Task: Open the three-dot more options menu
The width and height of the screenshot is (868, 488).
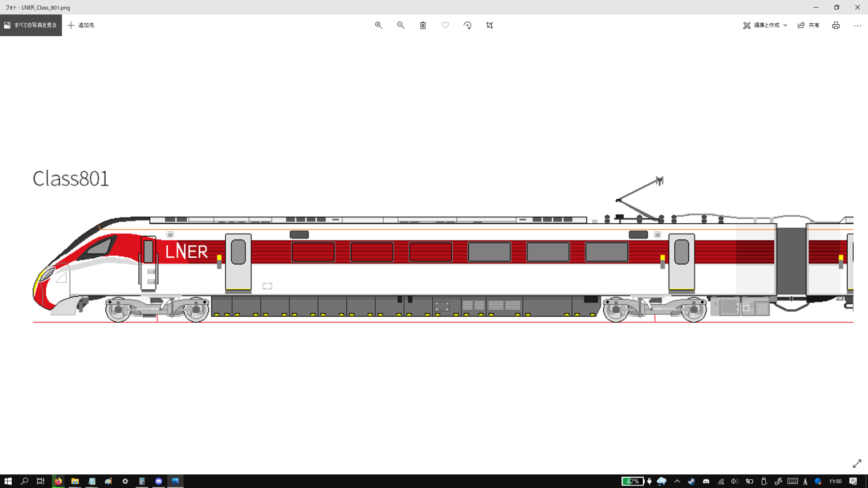Action: 857,25
